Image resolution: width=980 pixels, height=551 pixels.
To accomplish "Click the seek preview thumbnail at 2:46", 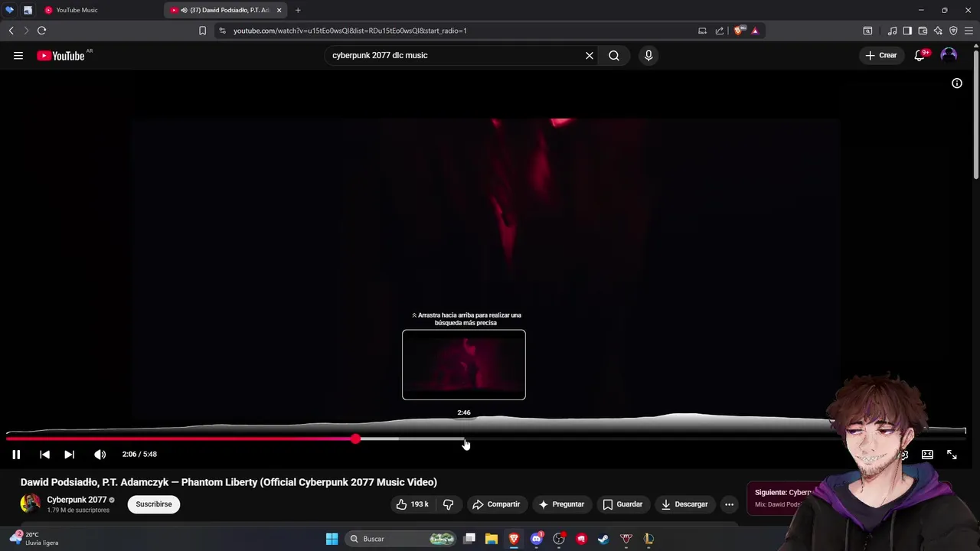I will [464, 364].
